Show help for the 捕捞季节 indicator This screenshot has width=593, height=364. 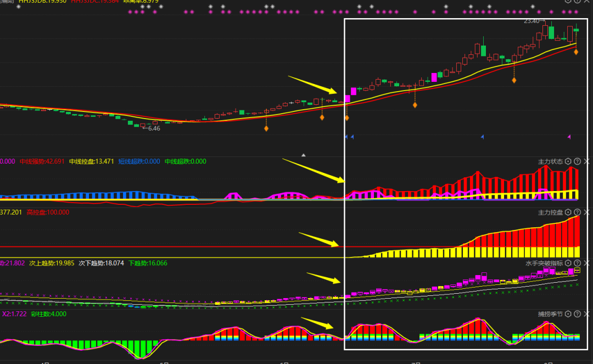pyautogui.click(x=577, y=314)
